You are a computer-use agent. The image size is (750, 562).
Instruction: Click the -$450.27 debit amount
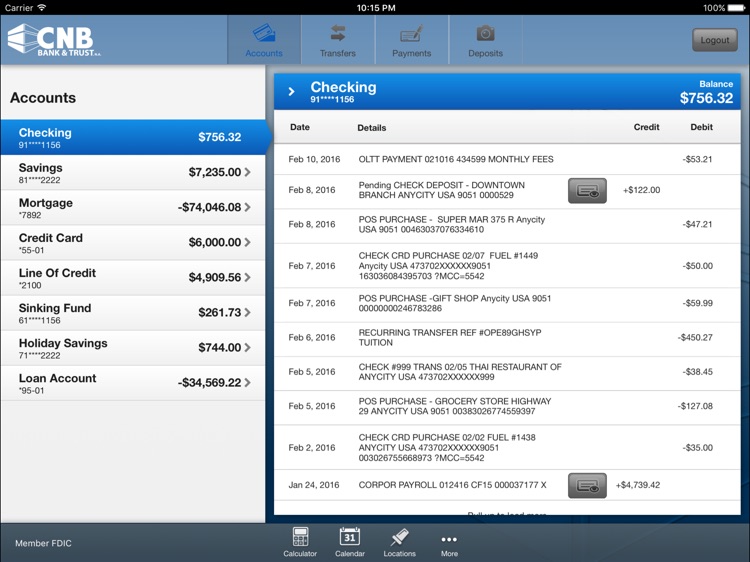[695, 338]
